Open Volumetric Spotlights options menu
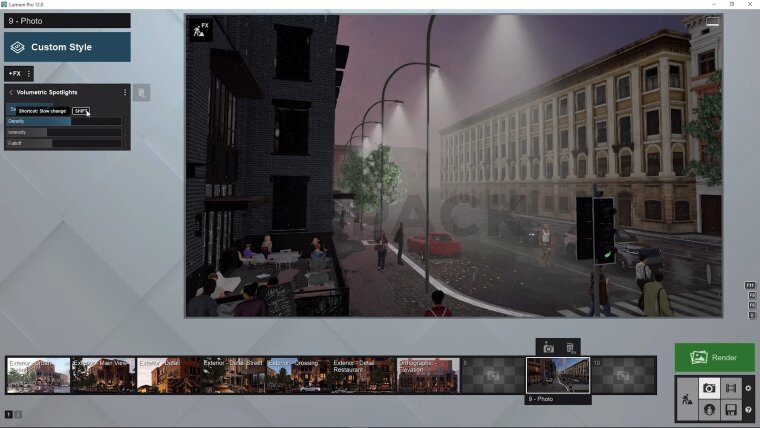760x428 pixels. coord(124,92)
